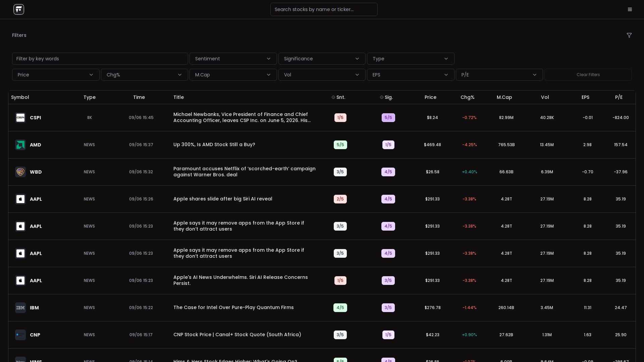
Task: Click the AMD stock logo
Action: coord(20,145)
